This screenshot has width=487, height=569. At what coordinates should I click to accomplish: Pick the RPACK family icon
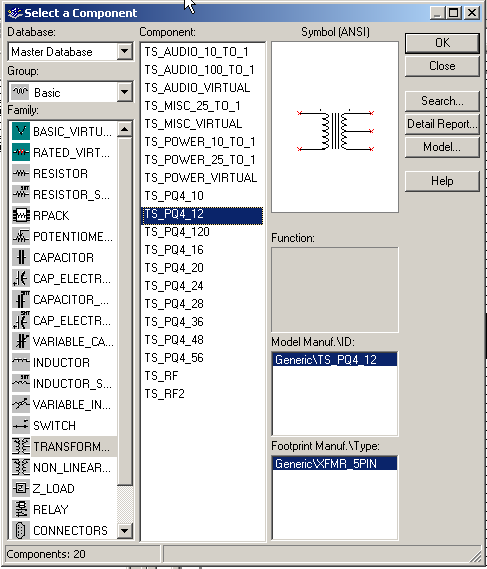[x=21, y=215]
